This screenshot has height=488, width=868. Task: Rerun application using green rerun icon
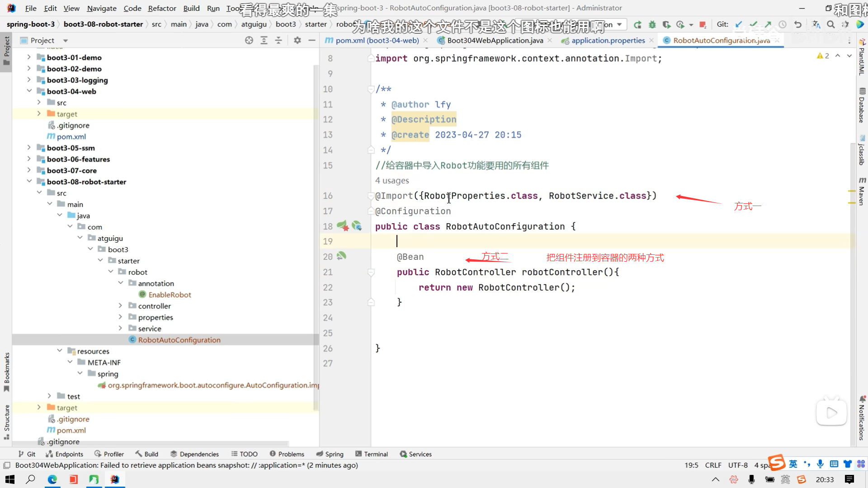coord(637,24)
